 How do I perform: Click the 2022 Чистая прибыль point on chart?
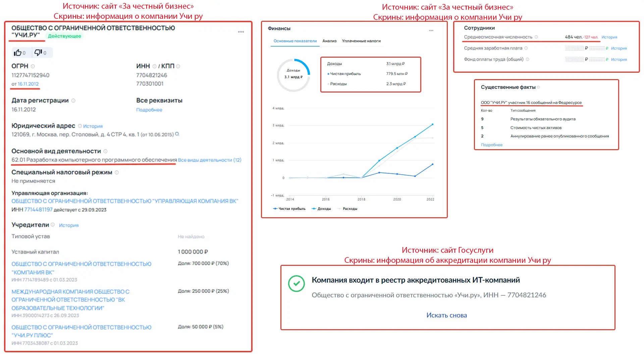click(432, 164)
